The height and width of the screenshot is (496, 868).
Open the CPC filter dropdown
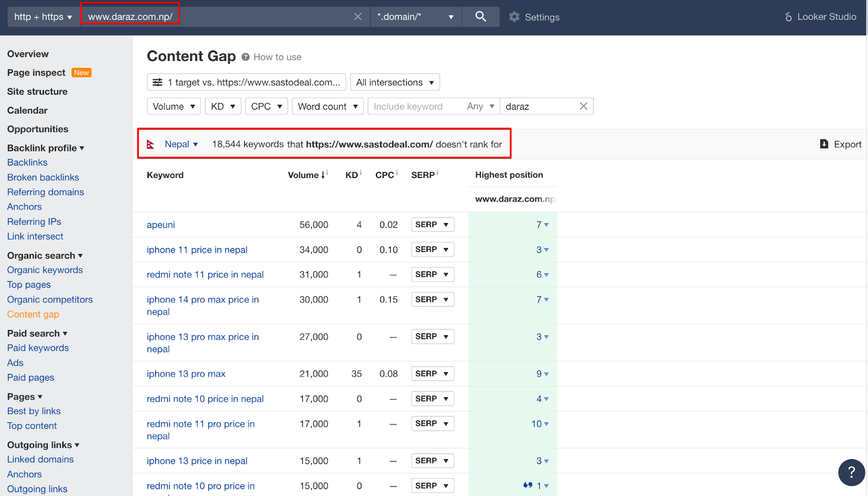(266, 106)
